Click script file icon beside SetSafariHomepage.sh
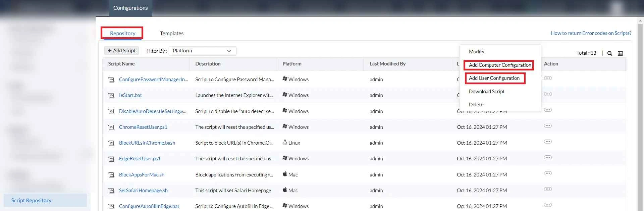644x211 pixels. coord(111,191)
